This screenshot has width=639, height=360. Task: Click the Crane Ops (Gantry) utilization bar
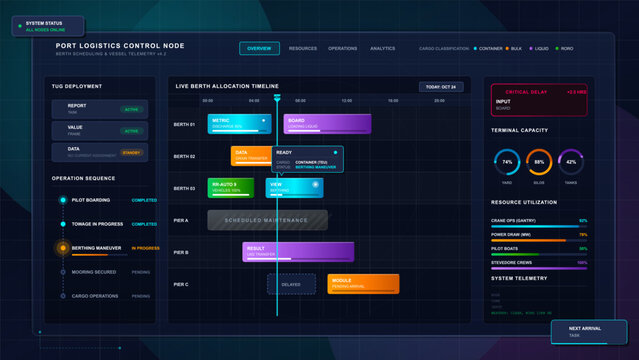[x=539, y=226]
